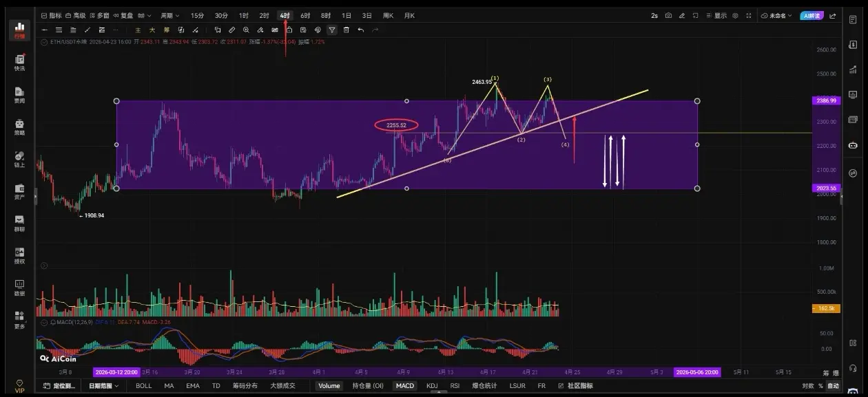The height and width of the screenshot is (397, 868).
Task: Toggle the 主 main-force indicator button
Action: click(138, 30)
